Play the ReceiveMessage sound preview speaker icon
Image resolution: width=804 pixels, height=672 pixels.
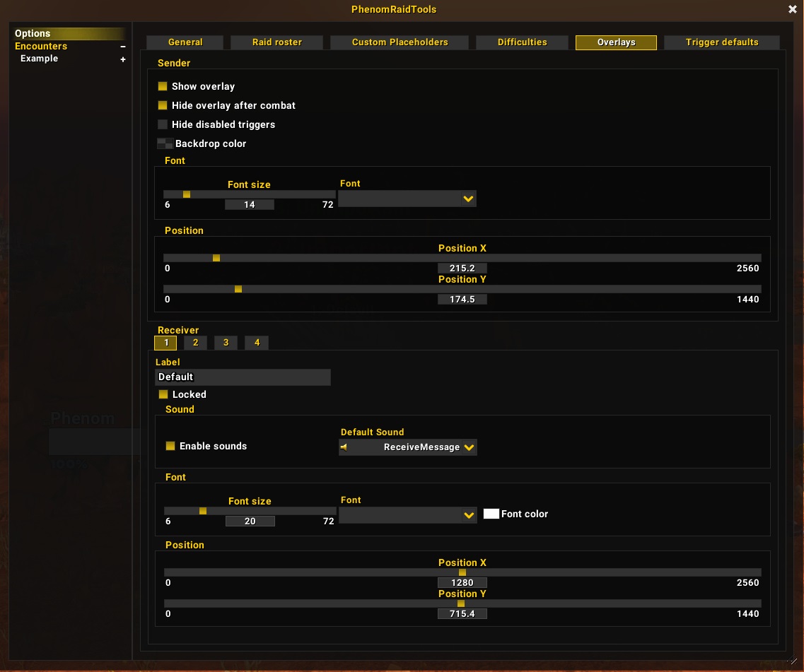(344, 447)
